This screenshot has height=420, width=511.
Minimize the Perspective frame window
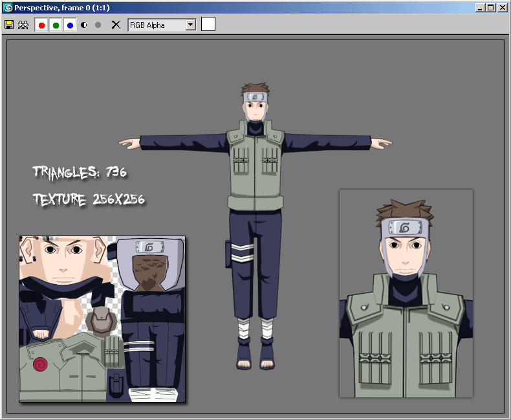480,8
